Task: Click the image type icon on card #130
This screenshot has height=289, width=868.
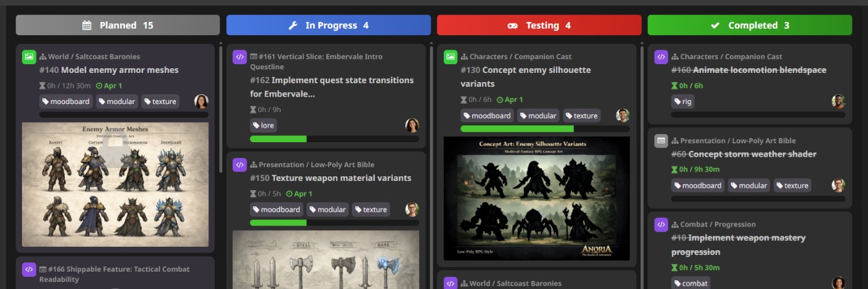Action: pos(450,57)
